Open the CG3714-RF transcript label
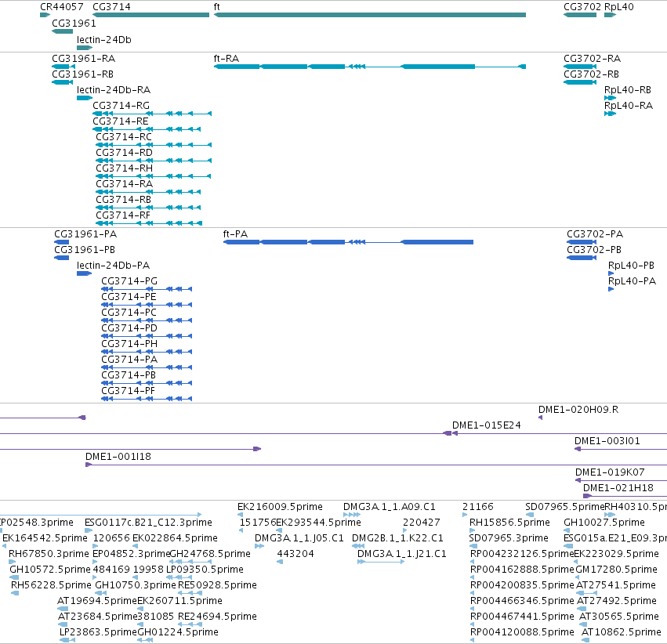Screen dimensions: 667x644 click(123, 216)
